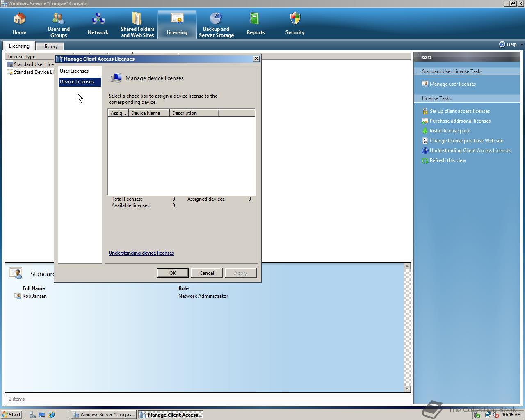Click the Assig... column header
This screenshot has width=525, height=420.
pyautogui.click(x=118, y=113)
